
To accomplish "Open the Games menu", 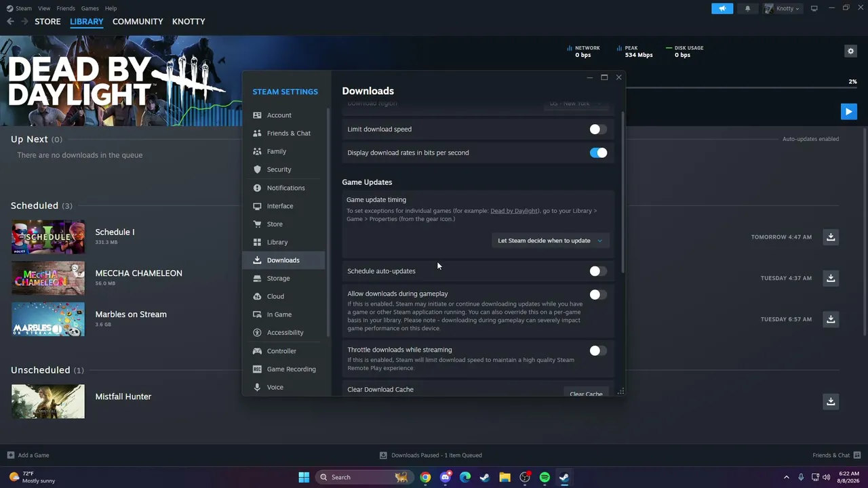I will coord(90,8).
